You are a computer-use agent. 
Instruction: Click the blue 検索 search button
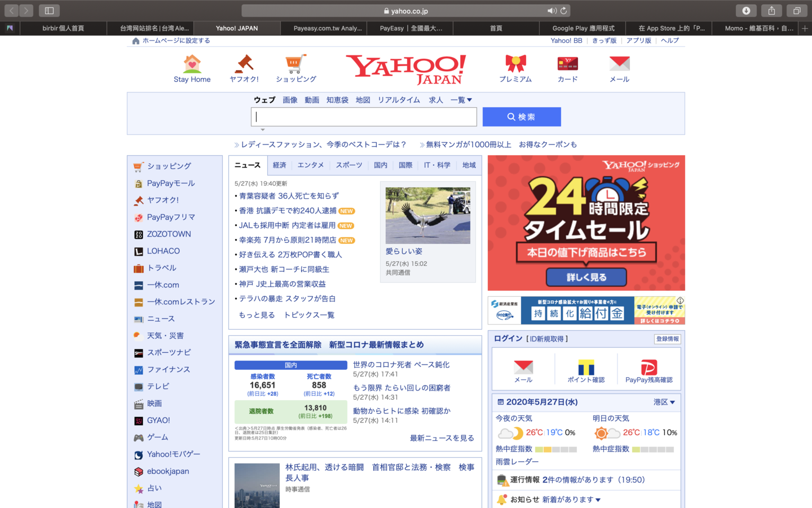pos(522,117)
